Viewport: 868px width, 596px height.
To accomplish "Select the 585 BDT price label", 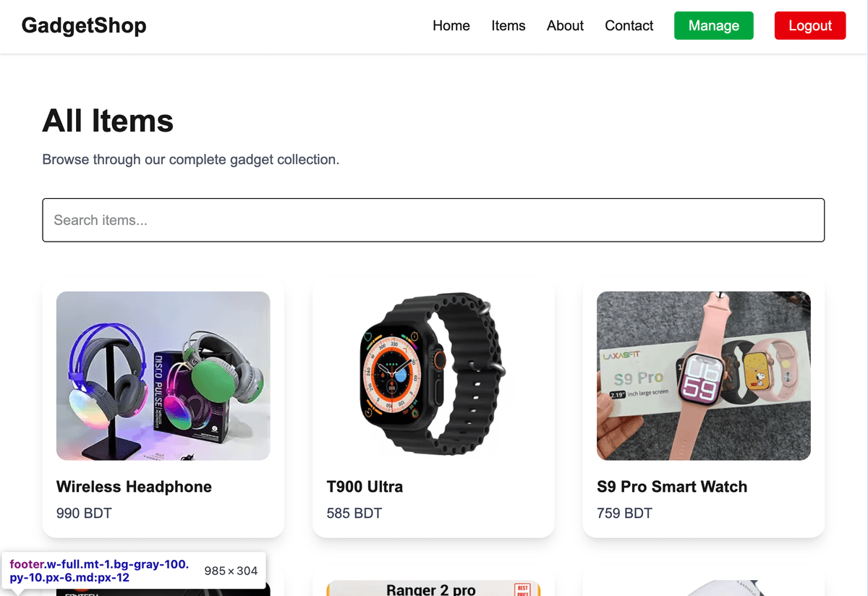I will (x=354, y=514).
